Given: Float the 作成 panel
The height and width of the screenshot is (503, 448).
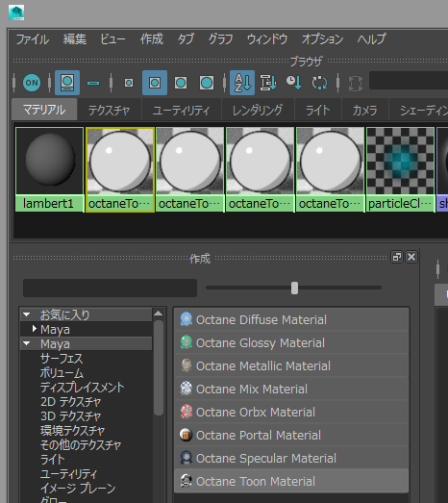Looking at the screenshot, I should point(397,258).
